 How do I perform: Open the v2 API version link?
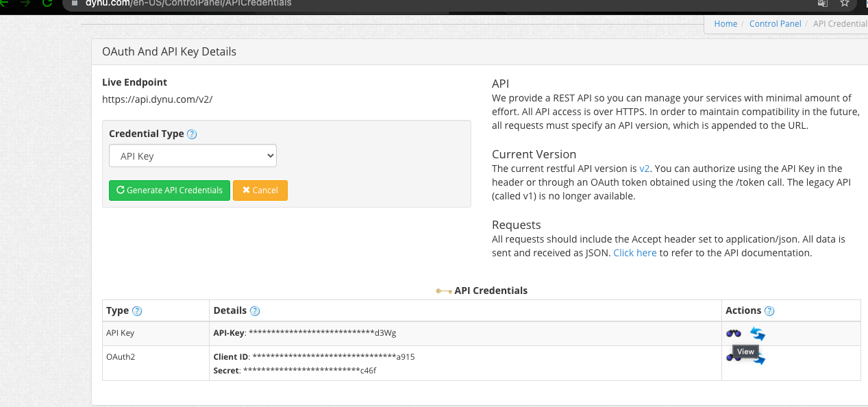(644, 169)
